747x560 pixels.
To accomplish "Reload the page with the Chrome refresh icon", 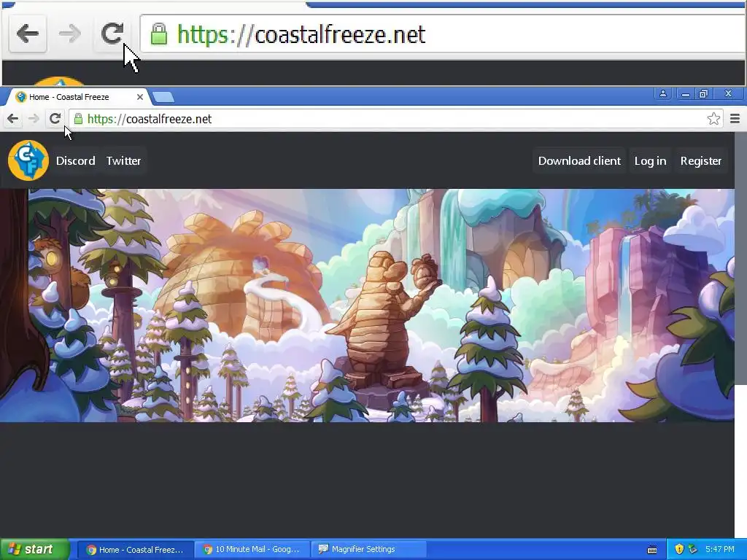I will coord(55,118).
